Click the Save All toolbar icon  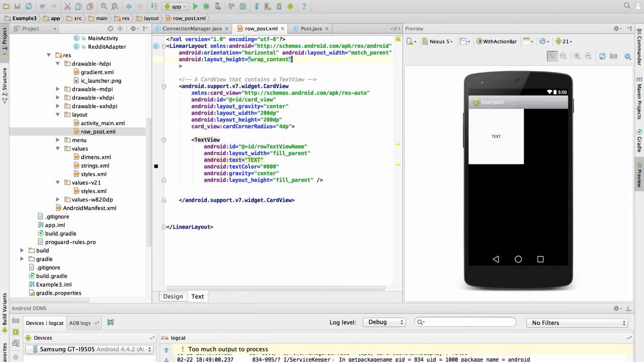(17, 7)
